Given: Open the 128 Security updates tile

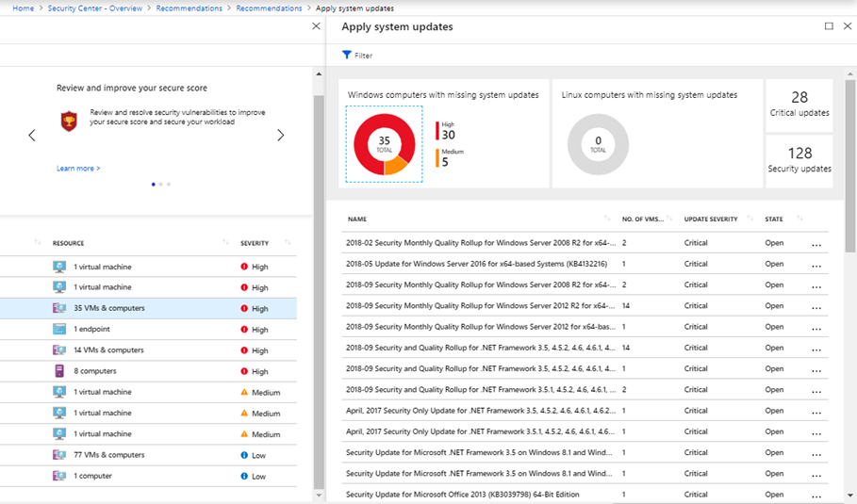Looking at the screenshot, I should [x=799, y=161].
